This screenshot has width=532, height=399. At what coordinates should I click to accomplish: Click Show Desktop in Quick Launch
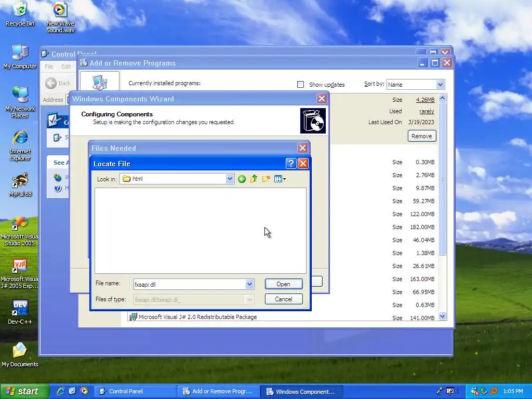pyautogui.click(x=72, y=391)
